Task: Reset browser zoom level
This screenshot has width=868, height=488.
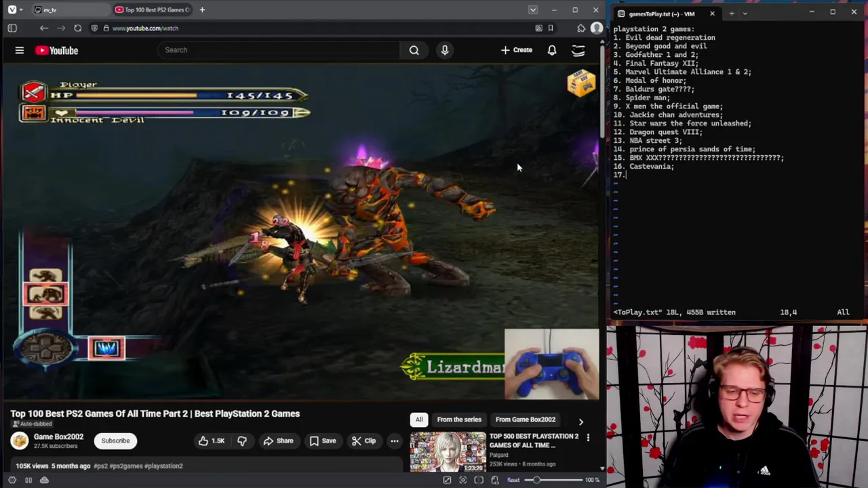Action: coord(513,480)
